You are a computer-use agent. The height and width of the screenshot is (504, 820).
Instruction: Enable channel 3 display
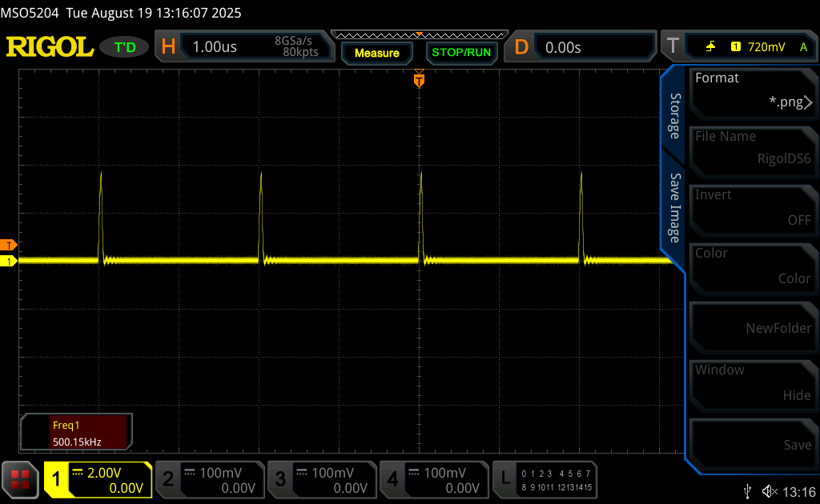(321, 480)
